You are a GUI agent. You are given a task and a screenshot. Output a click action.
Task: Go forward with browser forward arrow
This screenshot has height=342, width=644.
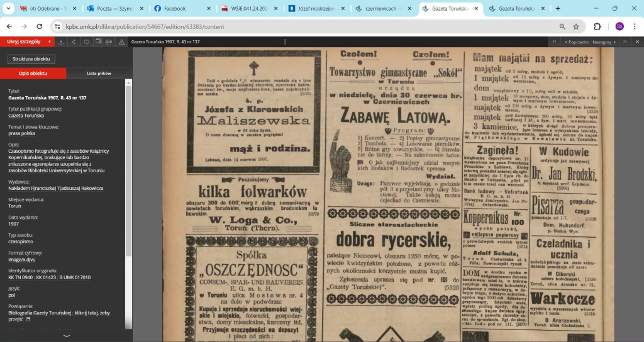(x=25, y=26)
